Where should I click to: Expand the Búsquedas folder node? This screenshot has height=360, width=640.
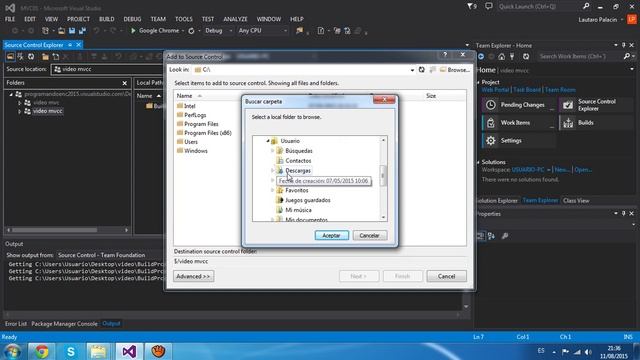[273, 151]
